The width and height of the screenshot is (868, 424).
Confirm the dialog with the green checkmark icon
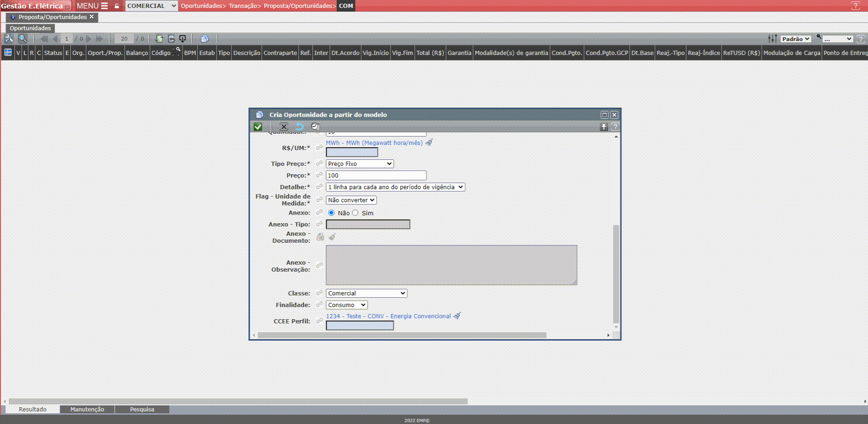[x=258, y=127]
